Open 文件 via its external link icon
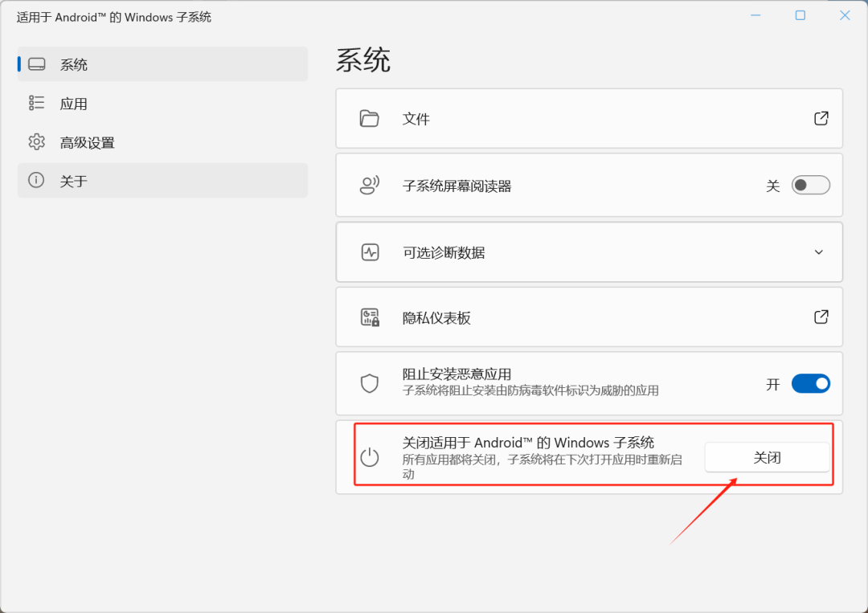This screenshot has width=868, height=613. 821,119
